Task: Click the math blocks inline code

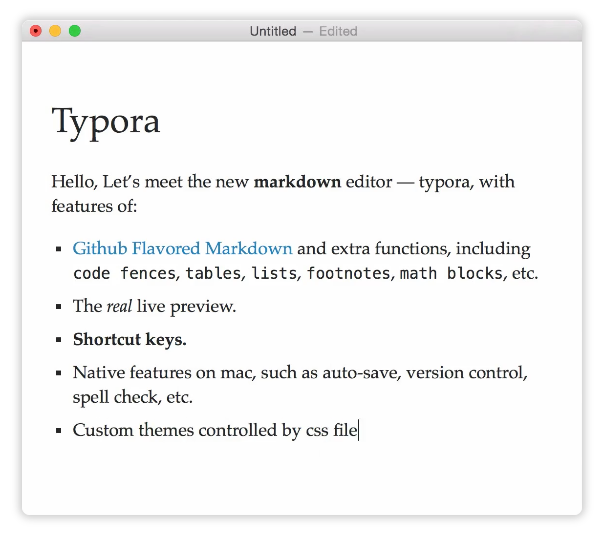Action: click(451, 273)
